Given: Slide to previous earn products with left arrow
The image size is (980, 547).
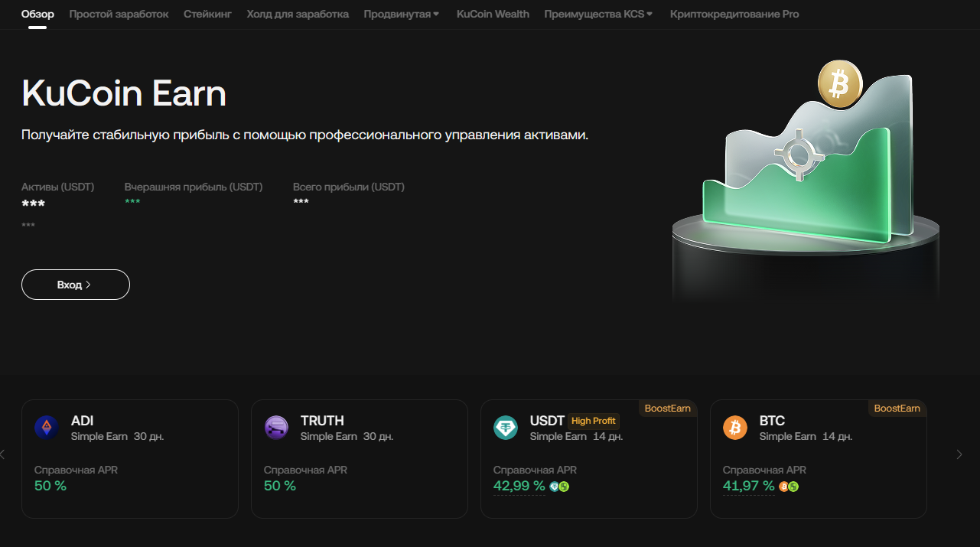Looking at the screenshot, I should point(2,454).
